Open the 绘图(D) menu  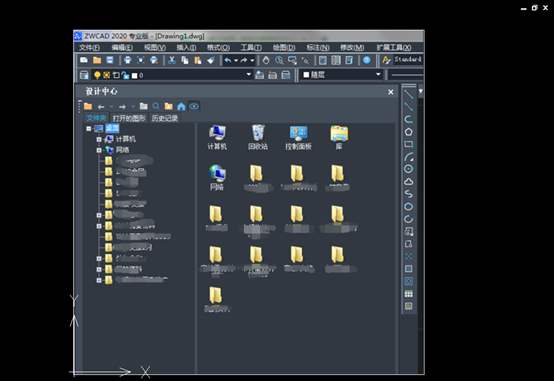pyautogui.click(x=284, y=47)
